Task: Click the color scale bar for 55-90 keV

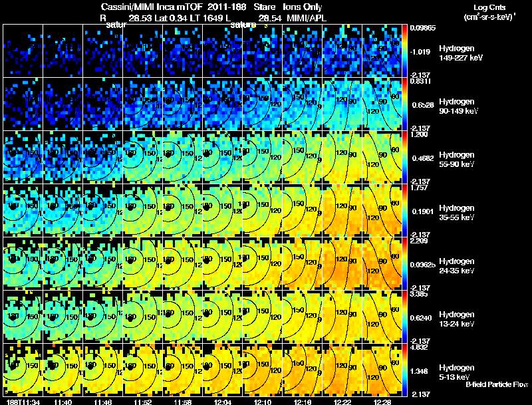Action: pos(404,158)
